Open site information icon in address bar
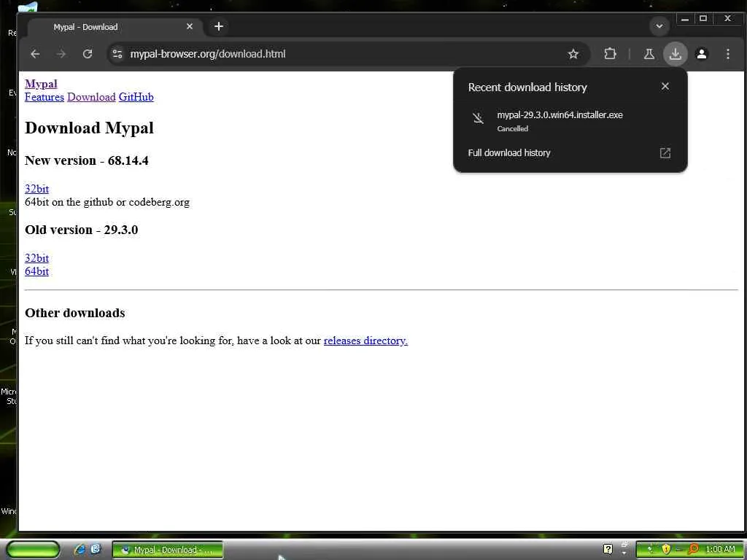 (x=117, y=54)
